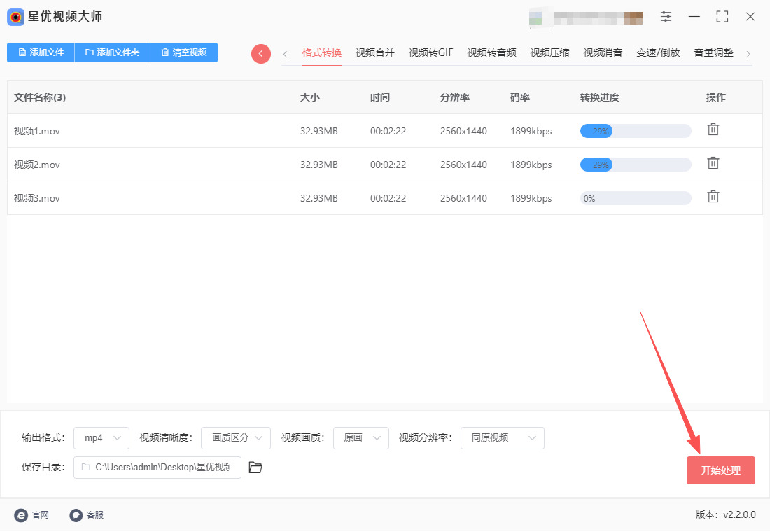Viewport: 770px width, 532px height.
Task: Click the progress bar of 视频1.mov
Action: pyautogui.click(x=635, y=131)
